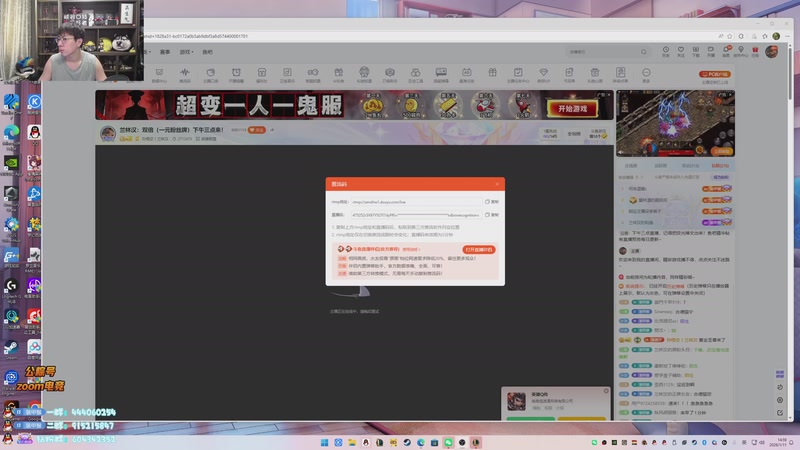Click the waveform icon in streamer toolbar

pyautogui.click(x=185, y=74)
